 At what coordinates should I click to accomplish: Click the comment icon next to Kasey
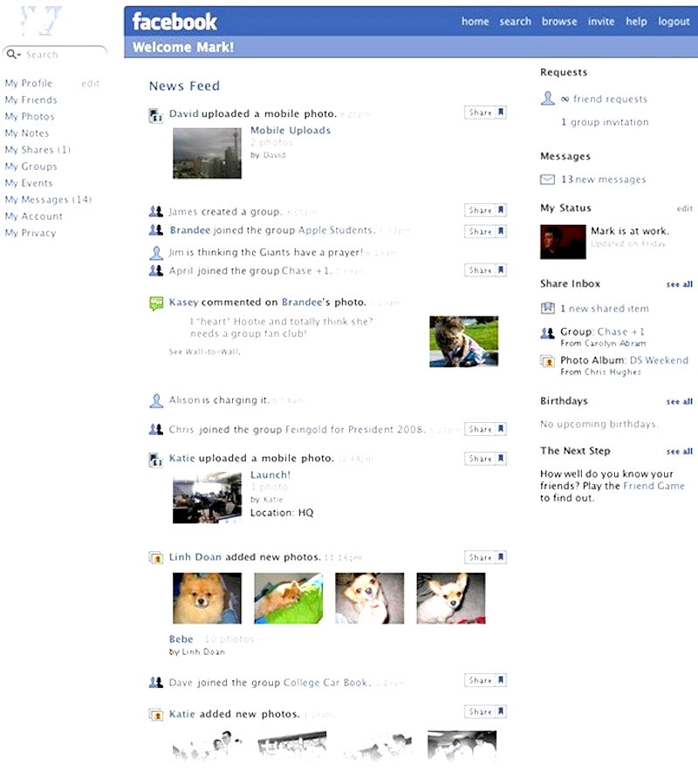(x=156, y=303)
